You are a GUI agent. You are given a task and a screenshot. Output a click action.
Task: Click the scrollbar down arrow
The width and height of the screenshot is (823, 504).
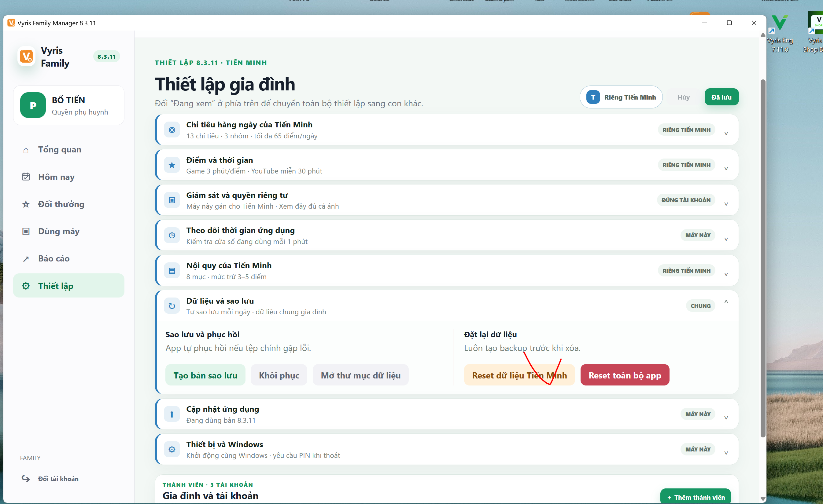(x=763, y=499)
